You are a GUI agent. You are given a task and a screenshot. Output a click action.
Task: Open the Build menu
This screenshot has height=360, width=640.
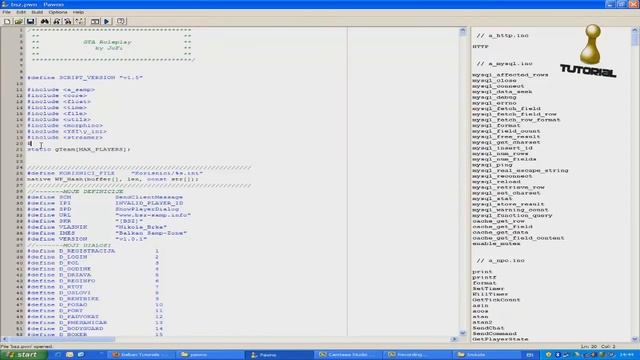click(37, 12)
